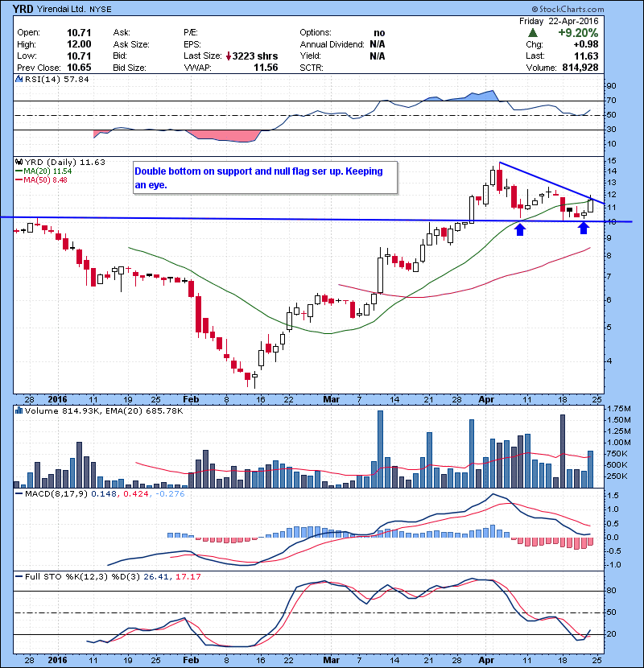Click the NYSE exchange label
The height and width of the screenshot is (668, 644).
(x=100, y=10)
